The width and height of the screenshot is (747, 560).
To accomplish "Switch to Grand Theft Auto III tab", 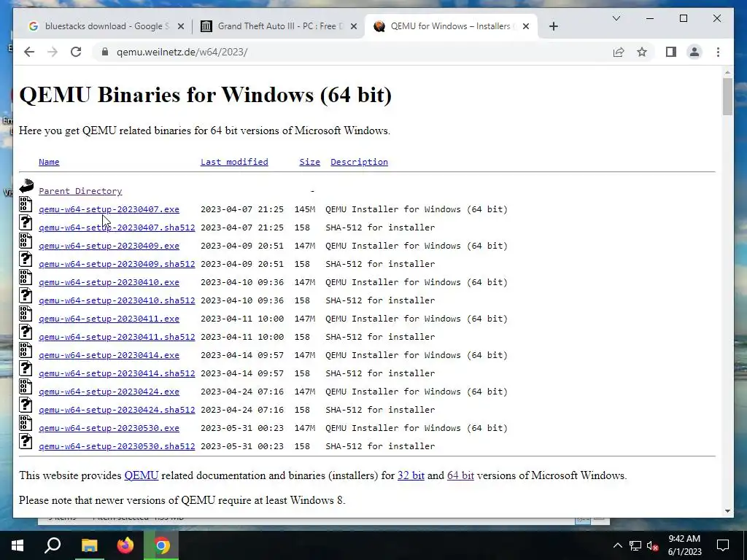I will click(279, 26).
